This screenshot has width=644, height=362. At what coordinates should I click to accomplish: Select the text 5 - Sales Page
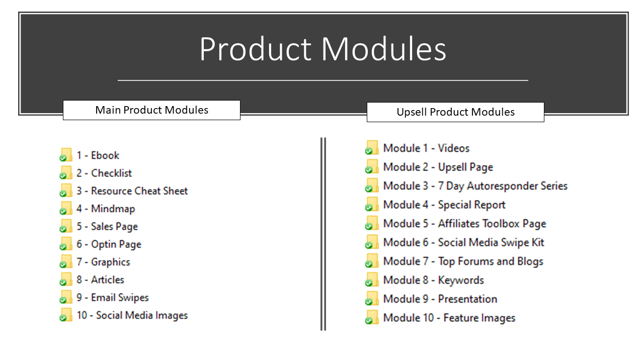click(x=107, y=227)
